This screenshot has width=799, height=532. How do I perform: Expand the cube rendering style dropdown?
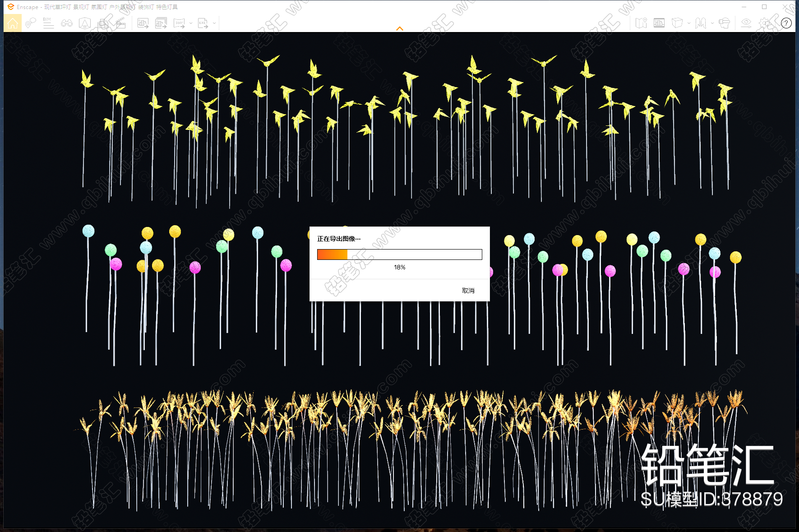tap(689, 23)
